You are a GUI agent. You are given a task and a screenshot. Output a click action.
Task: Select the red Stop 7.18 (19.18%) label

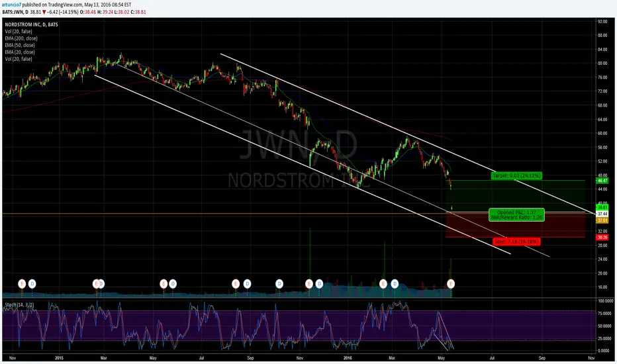click(516, 242)
